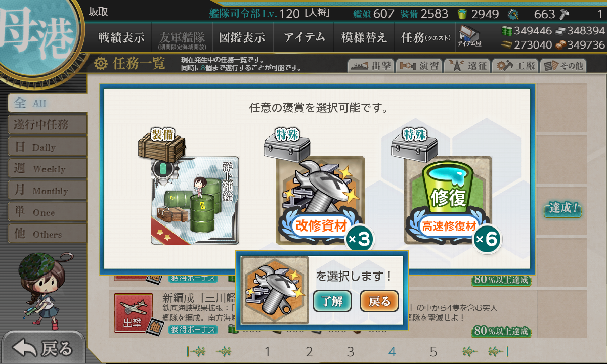Image resolution: width=607 pixels, height=364 pixels.
Task: Choose the 高速修復材 x6 bucket reward
Action: point(448,201)
